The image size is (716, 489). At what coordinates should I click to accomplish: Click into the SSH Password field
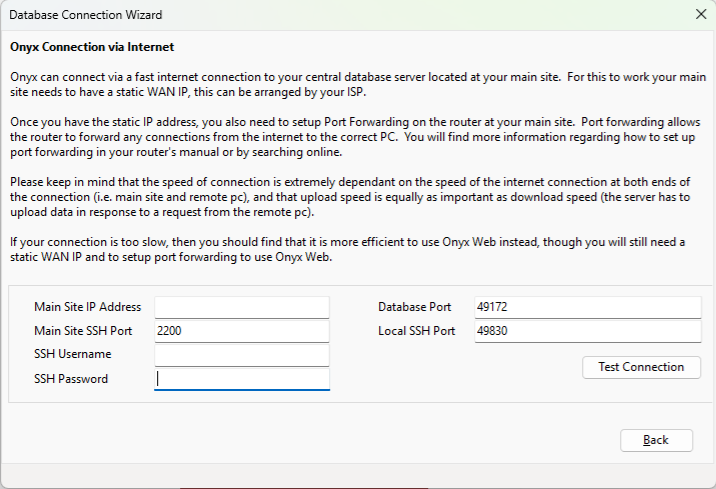click(x=241, y=379)
